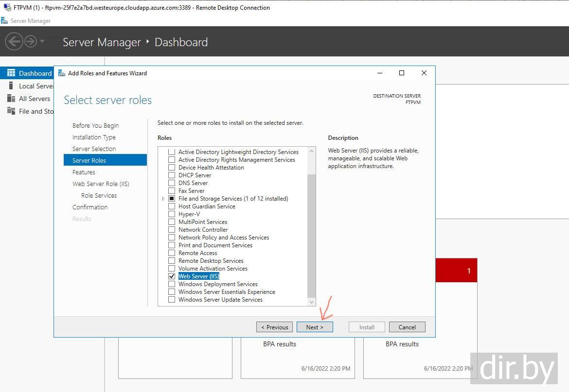Click the forward navigation arrow icon
Image resolution: width=569 pixels, height=392 pixels.
point(31,41)
